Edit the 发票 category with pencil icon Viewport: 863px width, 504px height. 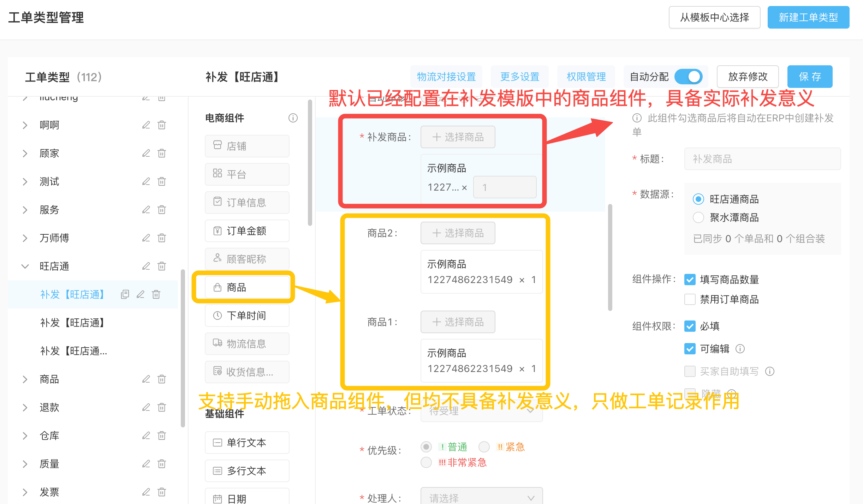[x=146, y=492]
